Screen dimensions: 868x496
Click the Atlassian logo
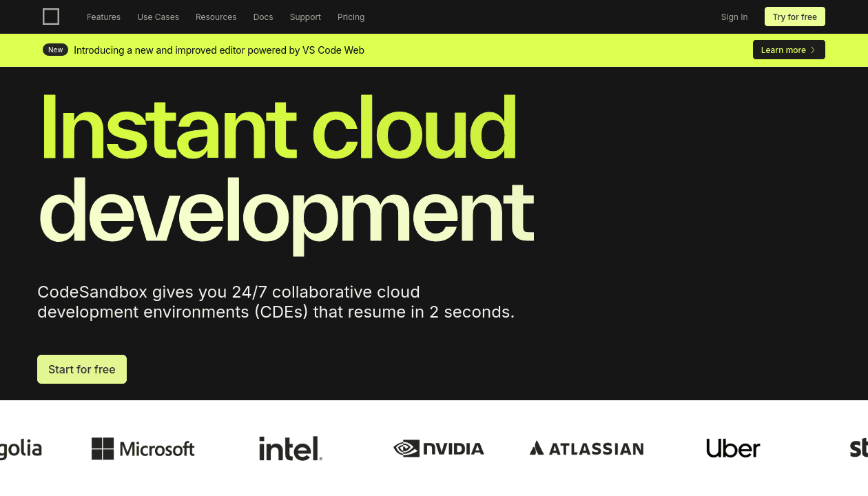(x=586, y=448)
